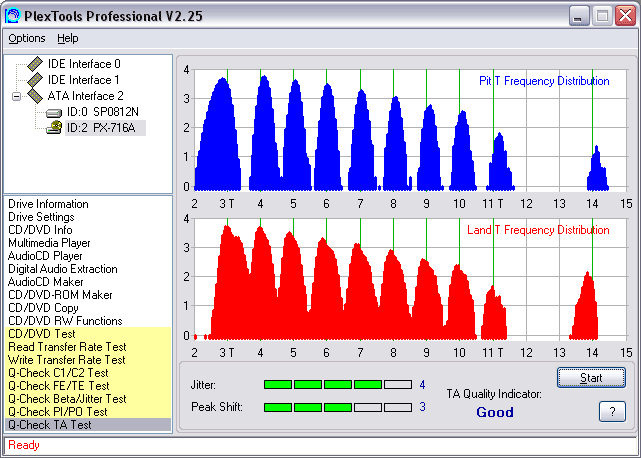The image size is (641, 458).
Task: Click the Pit T Frequency Distribution title
Action: pyautogui.click(x=544, y=81)
